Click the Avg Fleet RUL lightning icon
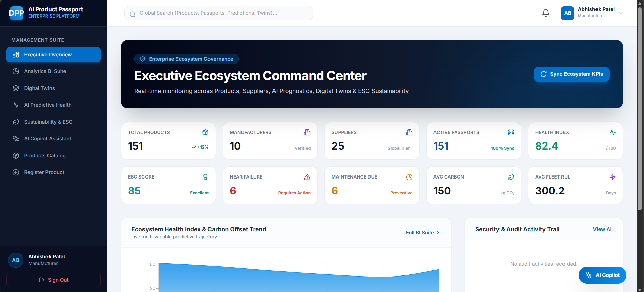The image size is (644, 292). pyautogui.click(x=613, y=177)
